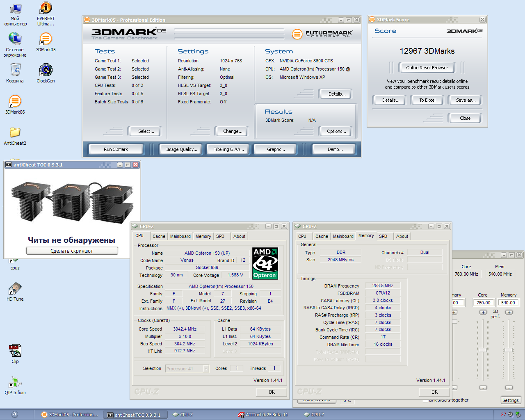Click the minus button below Core slider
525x420 pixels.
tap(483, 388)
